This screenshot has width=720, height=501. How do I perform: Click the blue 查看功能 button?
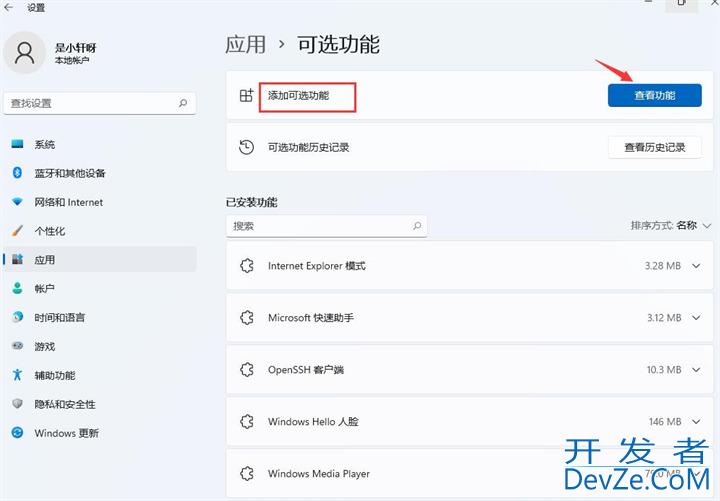click(x=654, y=96)
